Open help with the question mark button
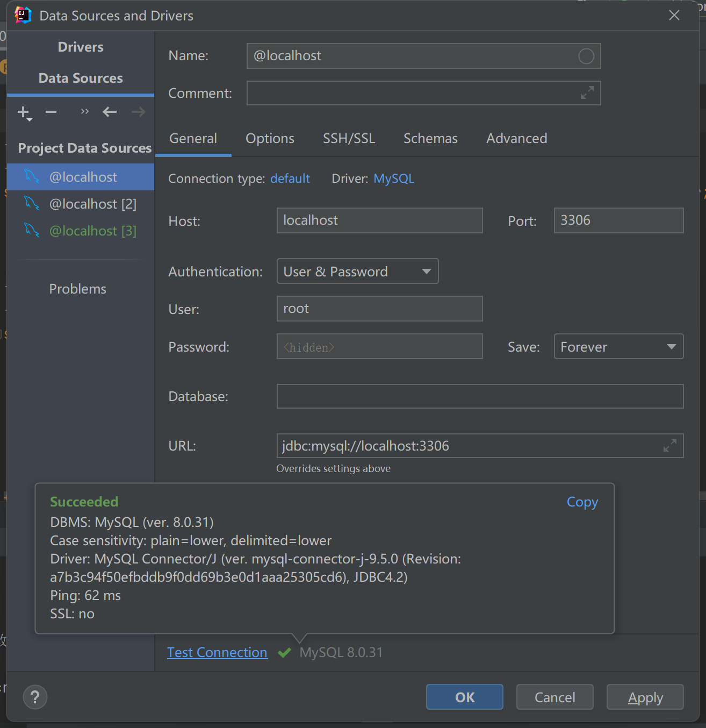 [x=35, y=697]
